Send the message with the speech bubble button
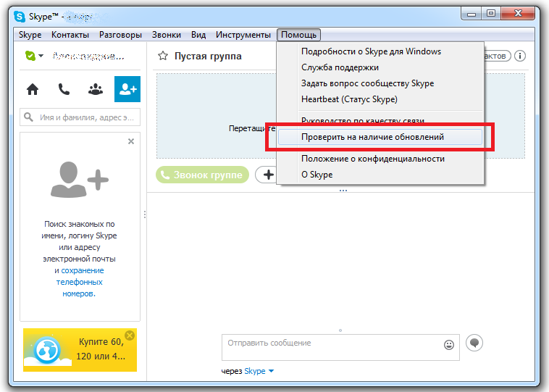The image size is (549, 392). [474, 342]
